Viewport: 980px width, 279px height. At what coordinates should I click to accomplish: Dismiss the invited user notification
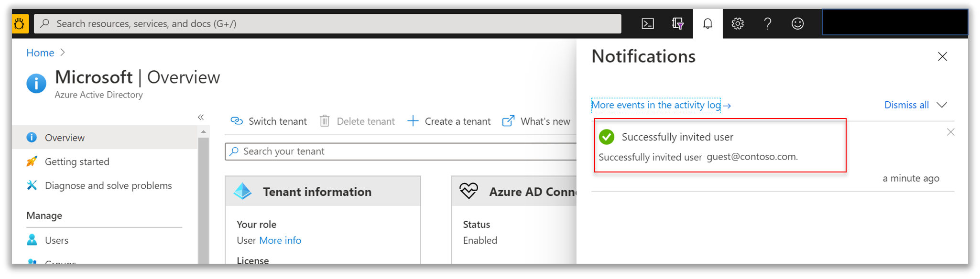(950, 132)
